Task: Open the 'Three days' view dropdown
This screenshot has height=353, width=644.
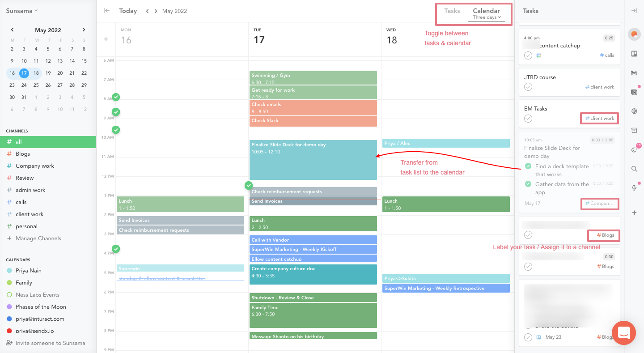Action: point(486,17)
